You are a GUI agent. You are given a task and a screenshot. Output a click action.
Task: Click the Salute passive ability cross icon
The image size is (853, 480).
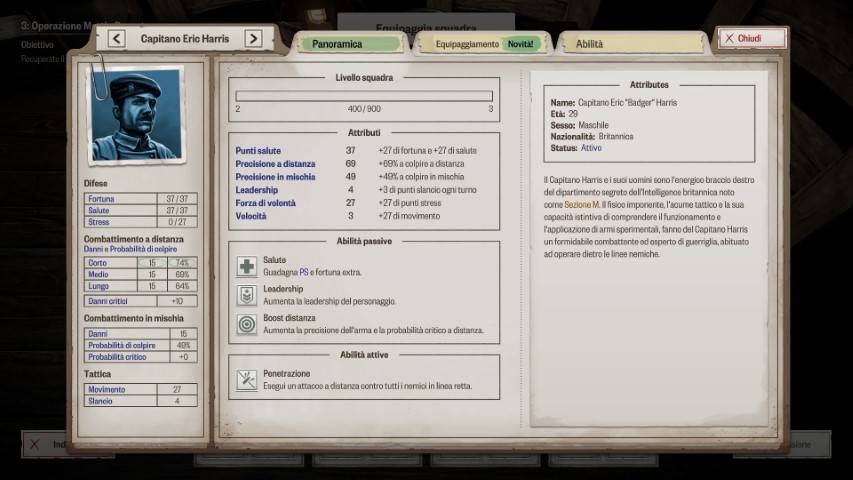pos(246,266)
